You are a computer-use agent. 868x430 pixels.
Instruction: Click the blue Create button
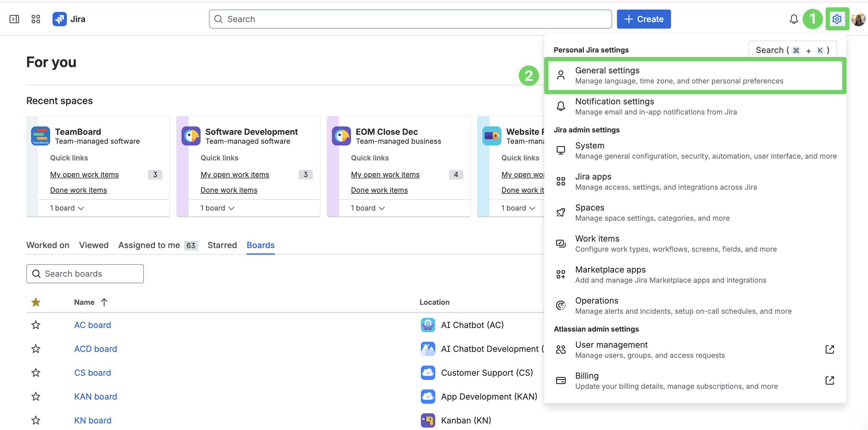644,19
